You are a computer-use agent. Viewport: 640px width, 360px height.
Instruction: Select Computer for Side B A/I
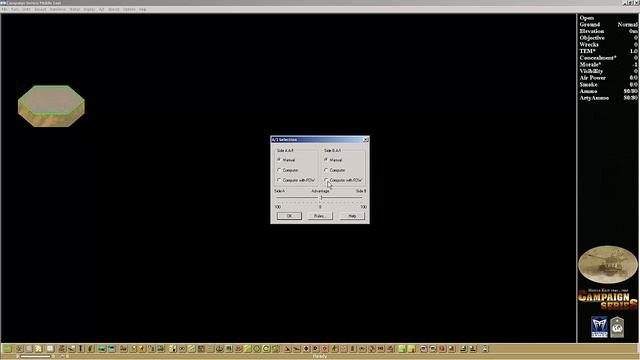click(326, 170)
